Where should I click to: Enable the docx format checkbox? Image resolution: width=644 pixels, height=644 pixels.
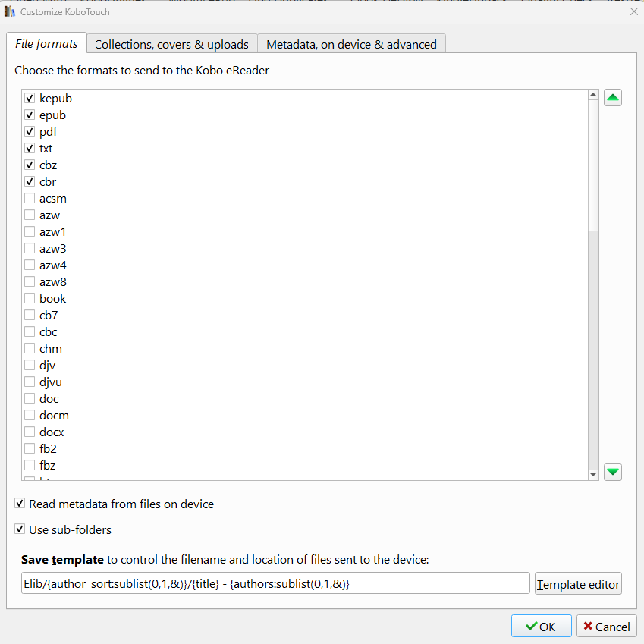click(30, 432)
